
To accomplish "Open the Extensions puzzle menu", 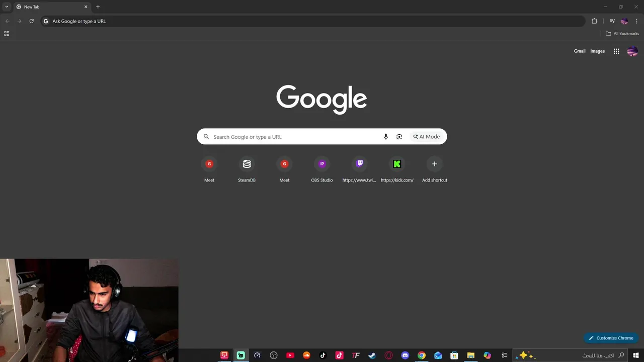I will point(595,21).
